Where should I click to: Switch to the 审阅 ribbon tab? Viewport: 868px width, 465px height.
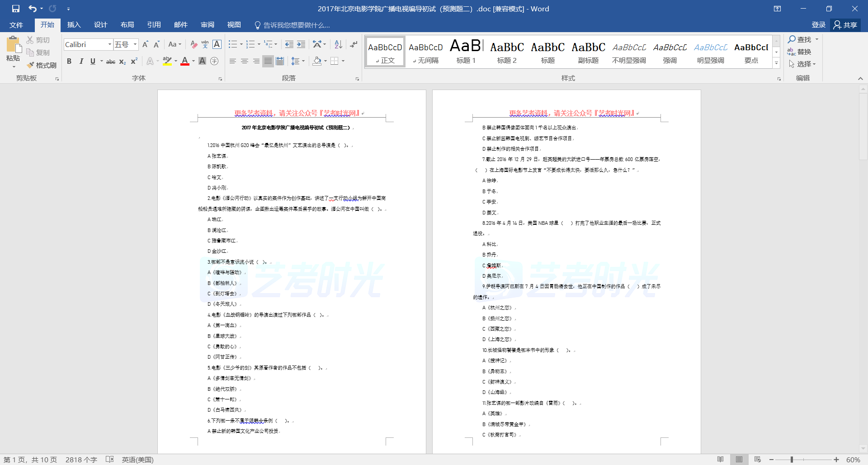point(208,25)
